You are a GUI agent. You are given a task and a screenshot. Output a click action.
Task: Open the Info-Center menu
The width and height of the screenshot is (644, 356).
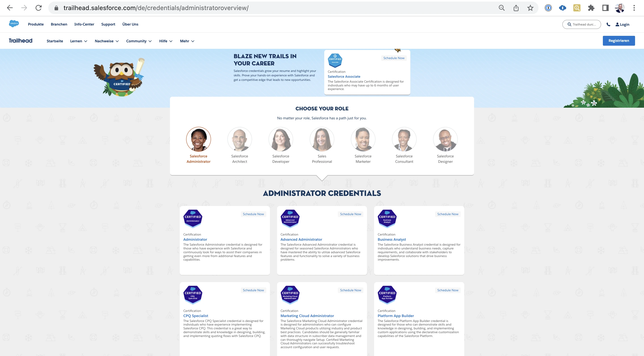84,24
